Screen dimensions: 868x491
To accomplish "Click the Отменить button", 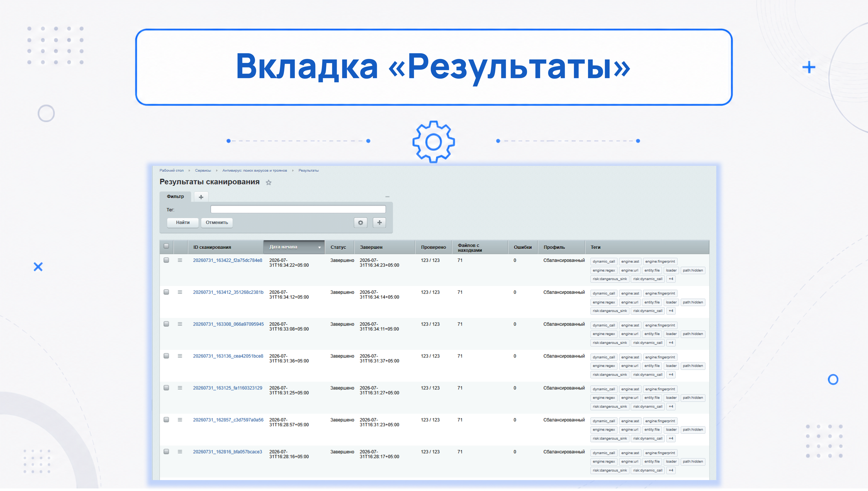I will 217,222.
